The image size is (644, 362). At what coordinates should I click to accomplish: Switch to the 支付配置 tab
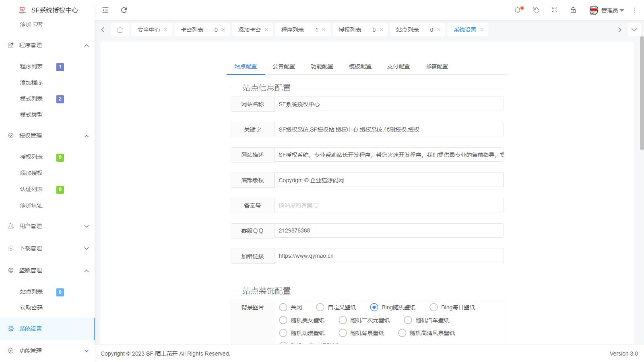[399, 66]
